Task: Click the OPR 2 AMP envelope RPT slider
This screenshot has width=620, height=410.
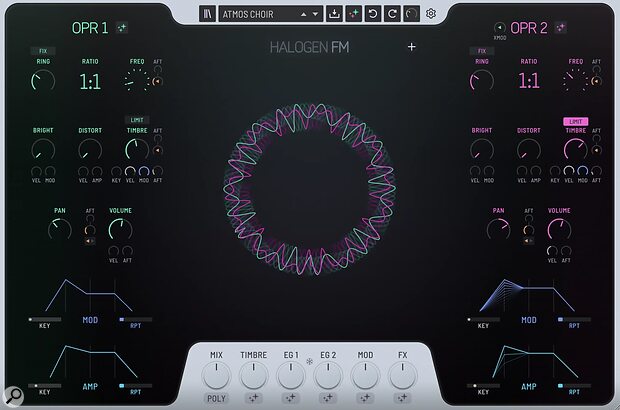Action: (x=574, y=385)
